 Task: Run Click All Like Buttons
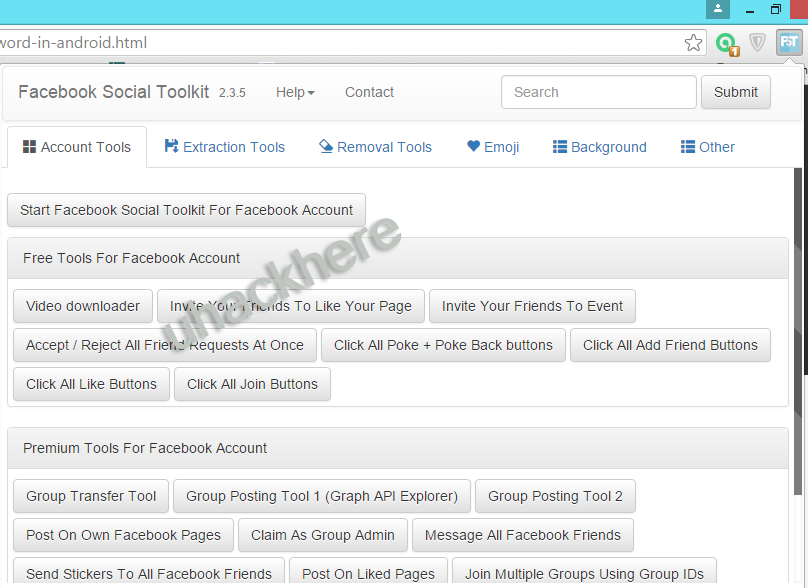coord(91,384)
